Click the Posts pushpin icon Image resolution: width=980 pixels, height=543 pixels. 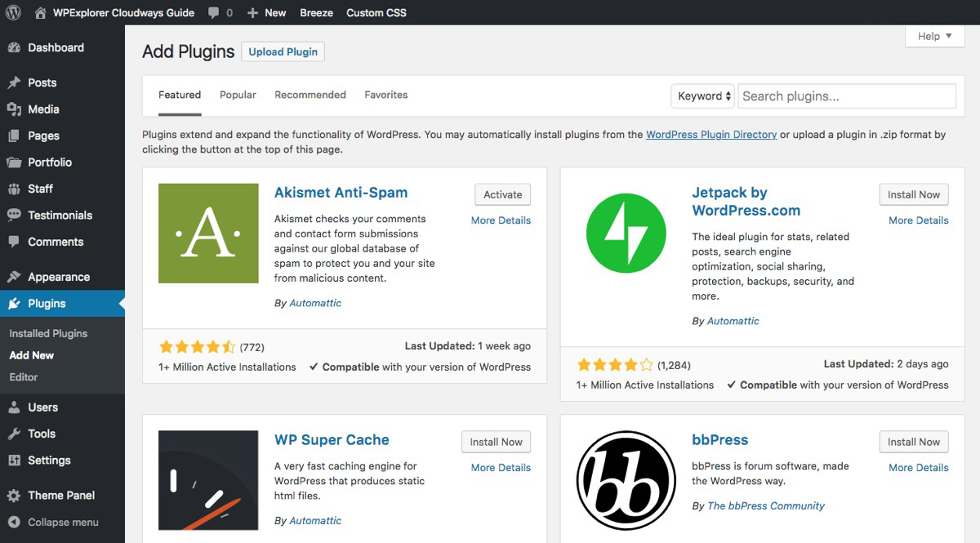pos(14,83)
